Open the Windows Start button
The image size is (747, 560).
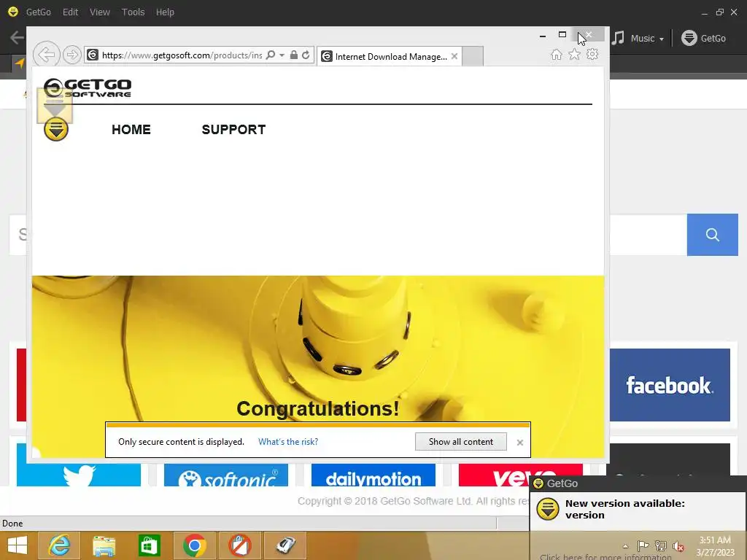[x=18, y=545]
